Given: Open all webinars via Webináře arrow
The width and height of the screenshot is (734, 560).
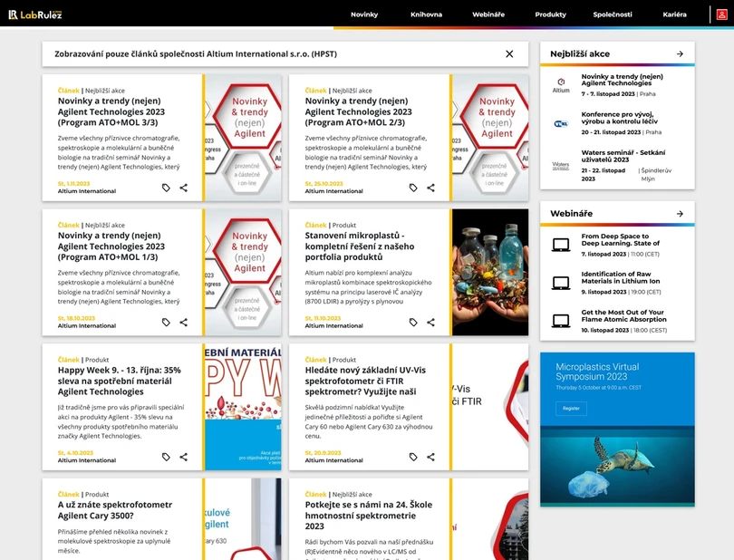Looking at the screenshot, I should [680, 214].
